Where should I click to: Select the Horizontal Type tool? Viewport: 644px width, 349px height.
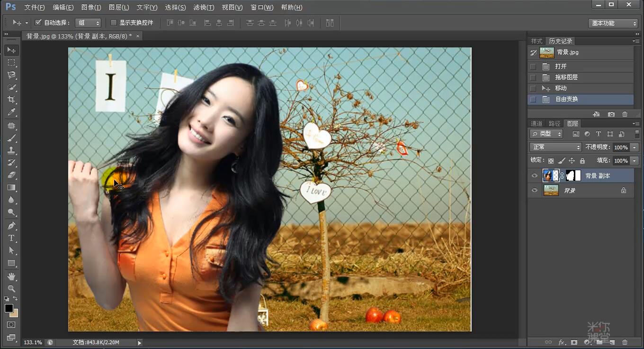click(11, 238)
